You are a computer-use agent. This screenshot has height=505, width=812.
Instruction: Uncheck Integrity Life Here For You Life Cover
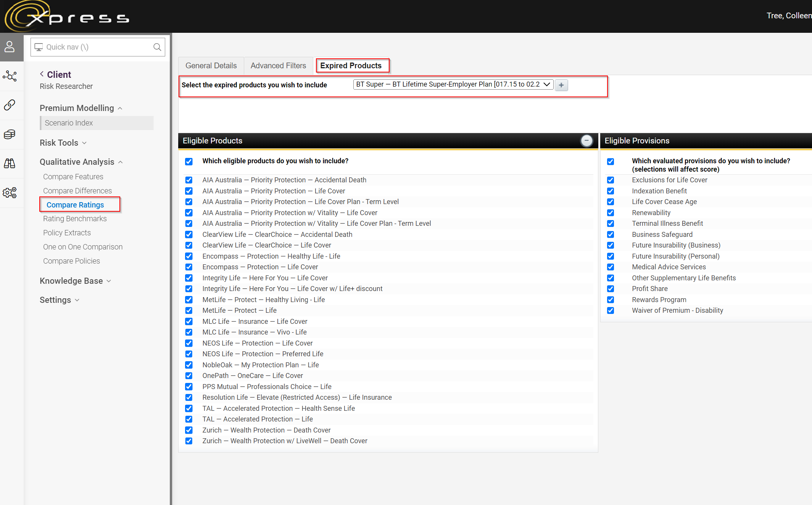click(x=189, y=278)
